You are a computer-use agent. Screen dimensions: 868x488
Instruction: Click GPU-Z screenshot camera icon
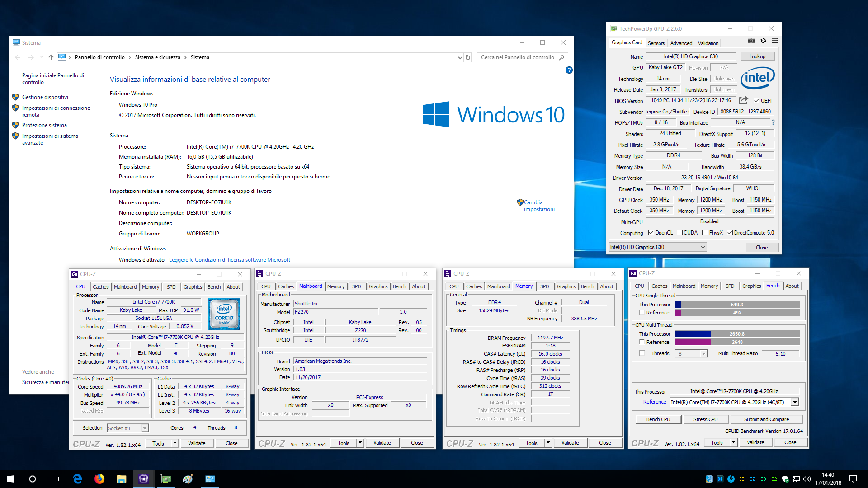tap(751, 41)
